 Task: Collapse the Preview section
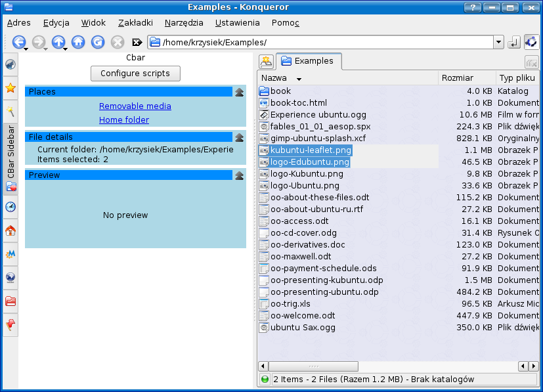(240, 175)
